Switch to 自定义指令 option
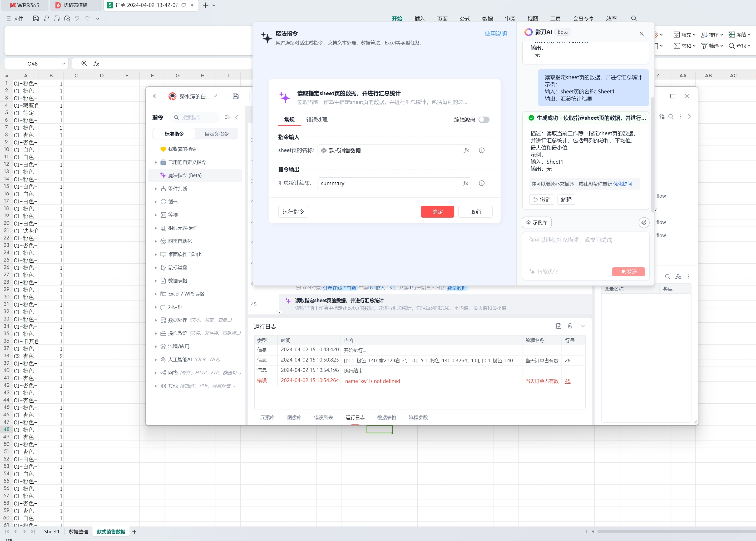The image size is (756, 541). coord(216,134)
